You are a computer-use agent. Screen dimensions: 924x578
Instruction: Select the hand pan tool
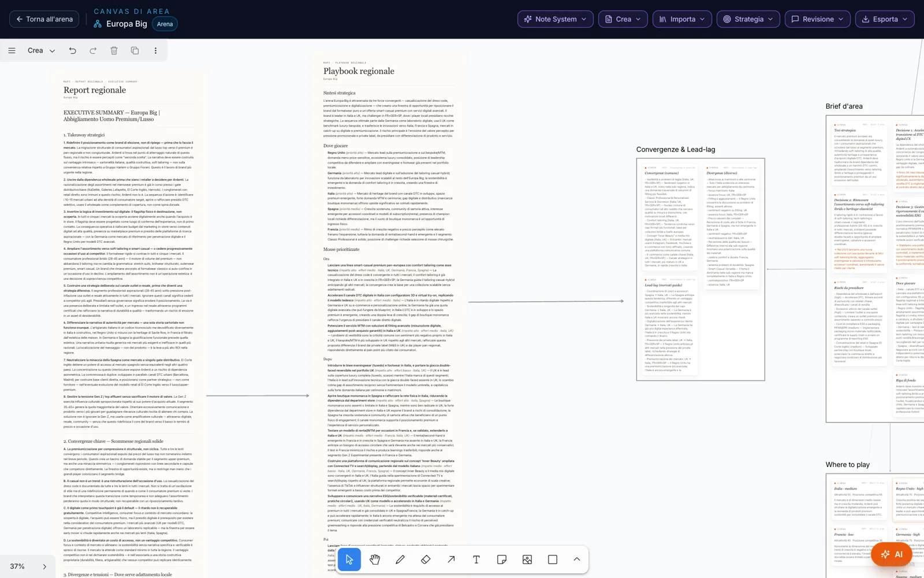375,560
